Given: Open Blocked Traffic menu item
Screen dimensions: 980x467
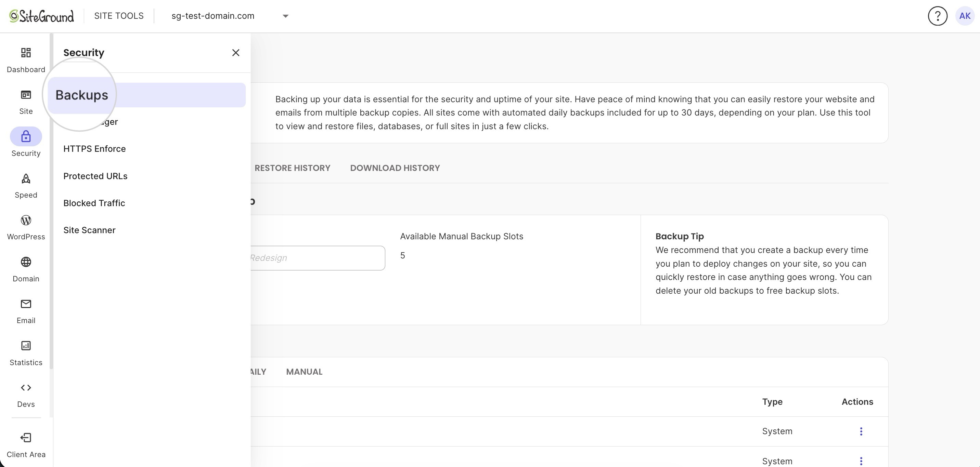Looking at the screenshot, I should [94, 203].
